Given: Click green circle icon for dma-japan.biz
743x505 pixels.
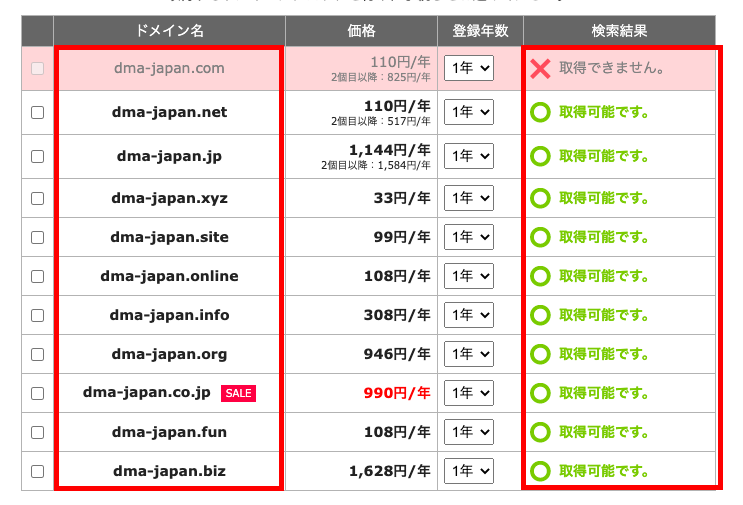Looking at the screenshot, I should [x=540, y=471].
